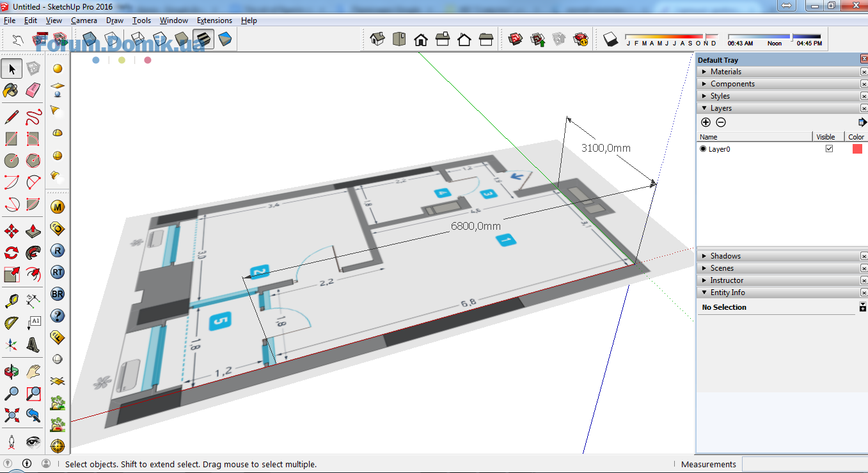Select the Rectangle tool
The image size is (868, 473).
12,139
